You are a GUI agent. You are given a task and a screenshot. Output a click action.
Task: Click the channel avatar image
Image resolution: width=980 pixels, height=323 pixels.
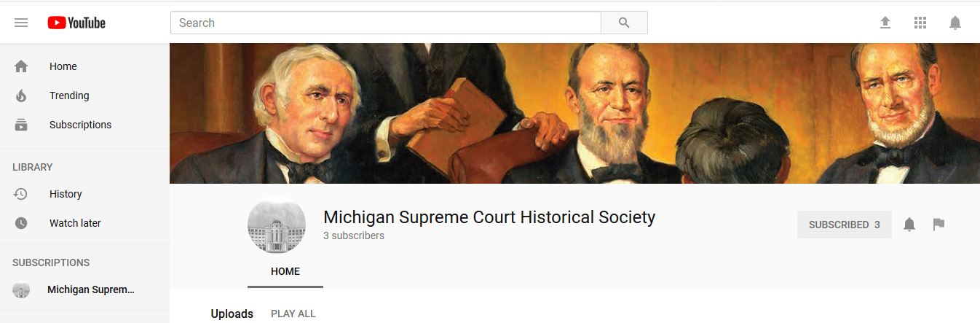[277, 225]
